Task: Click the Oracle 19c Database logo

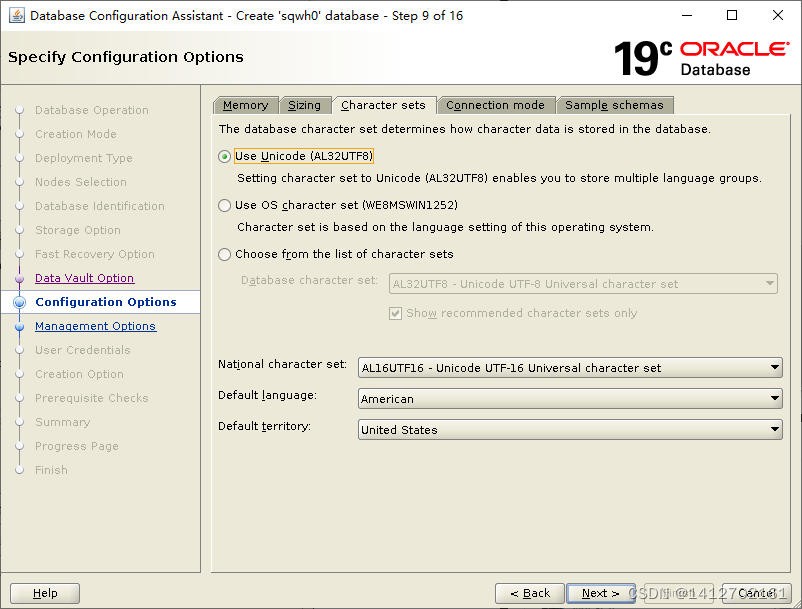Action: click(702, 58)
